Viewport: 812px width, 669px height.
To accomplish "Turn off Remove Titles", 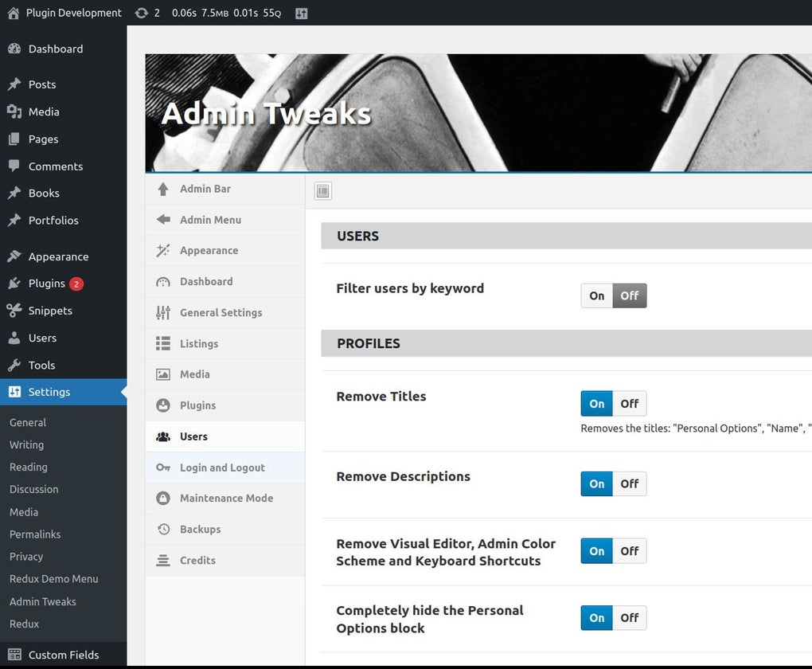I will (630, 404).
